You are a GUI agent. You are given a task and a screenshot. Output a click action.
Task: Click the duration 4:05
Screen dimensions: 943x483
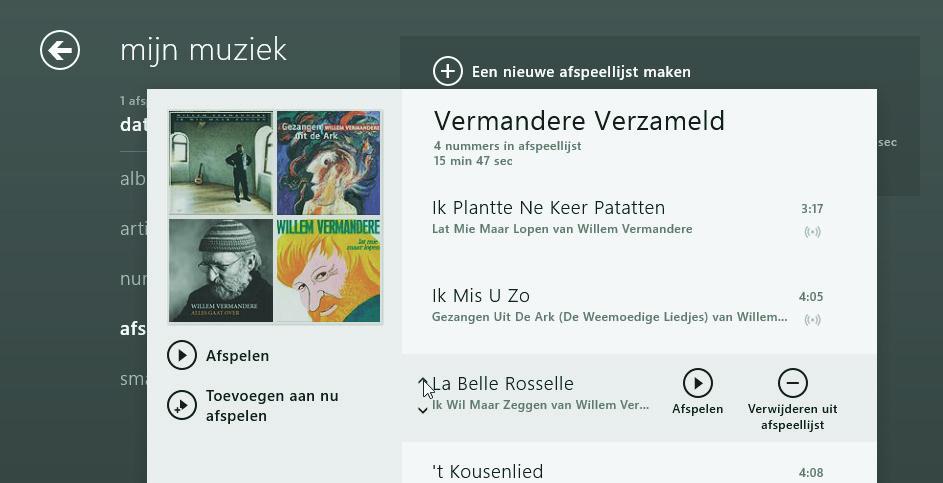pyautogui.click(x=811, y=297)
